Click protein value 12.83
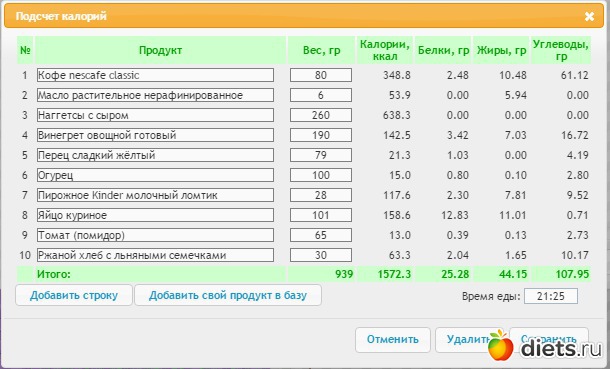Screen dimensions: 610x369 455,215
